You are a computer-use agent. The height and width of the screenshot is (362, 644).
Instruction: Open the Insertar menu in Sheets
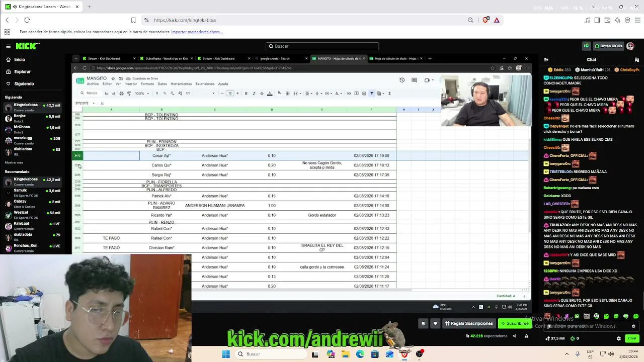(130, 84)
